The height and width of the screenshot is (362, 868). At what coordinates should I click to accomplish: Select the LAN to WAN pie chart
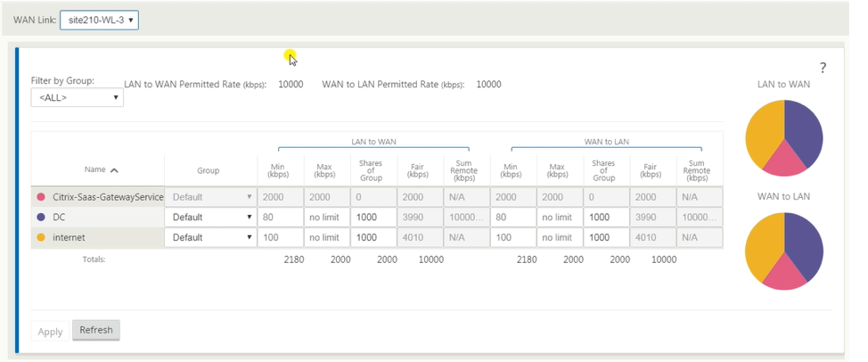point(784,138)
